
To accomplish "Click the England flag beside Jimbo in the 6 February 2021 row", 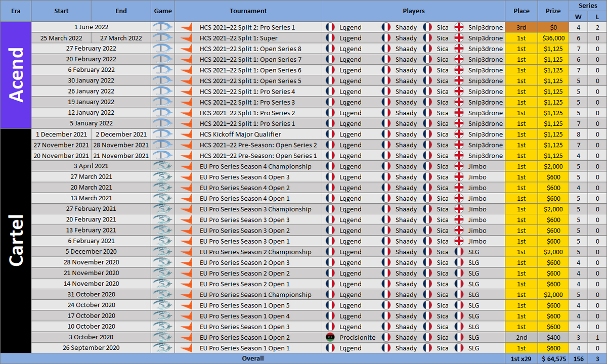I will (459, 241).
